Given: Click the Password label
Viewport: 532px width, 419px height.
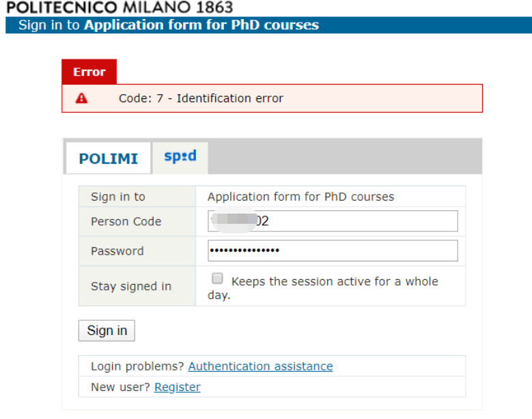Looking at the screenshot, I should tap(117, 251).
